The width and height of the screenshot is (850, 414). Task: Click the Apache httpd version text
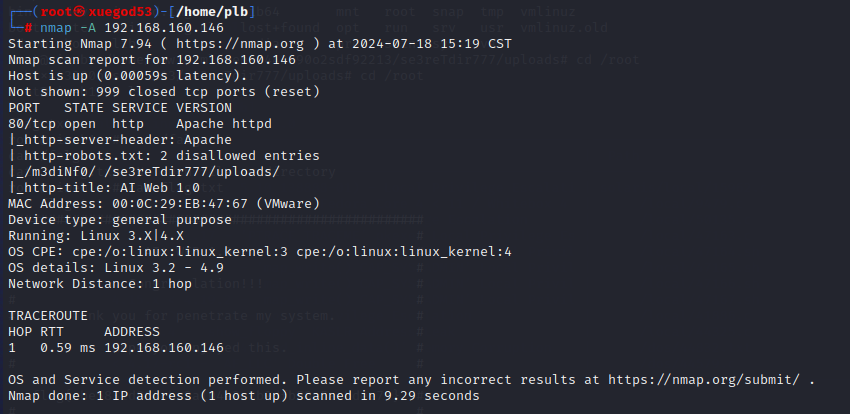pyautogui.click(x=224, y=124)
